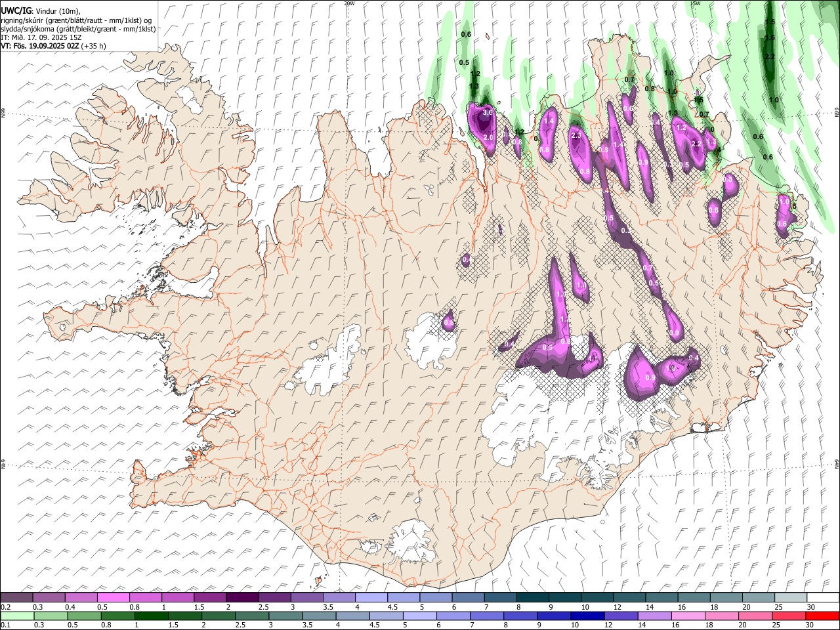Click the pale green first swatch of the rain scale
840x630 pixels.
click(17, 616)
